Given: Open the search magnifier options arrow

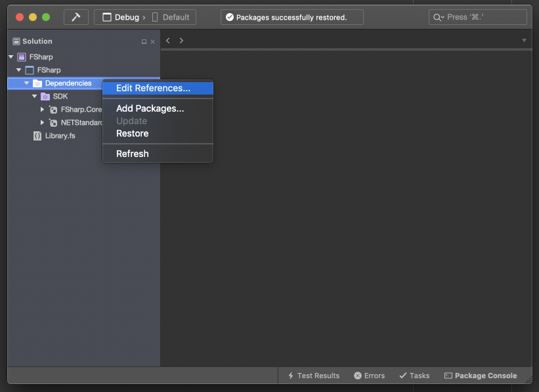Looking at the screenshot, I should click(442, 17).
